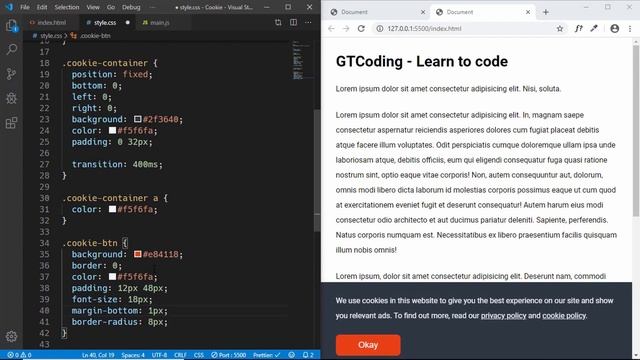Open the Chrome profile avatar
The width and height of the screenshot is (640, 360).
pyautogui.click(x=614, y=29)
